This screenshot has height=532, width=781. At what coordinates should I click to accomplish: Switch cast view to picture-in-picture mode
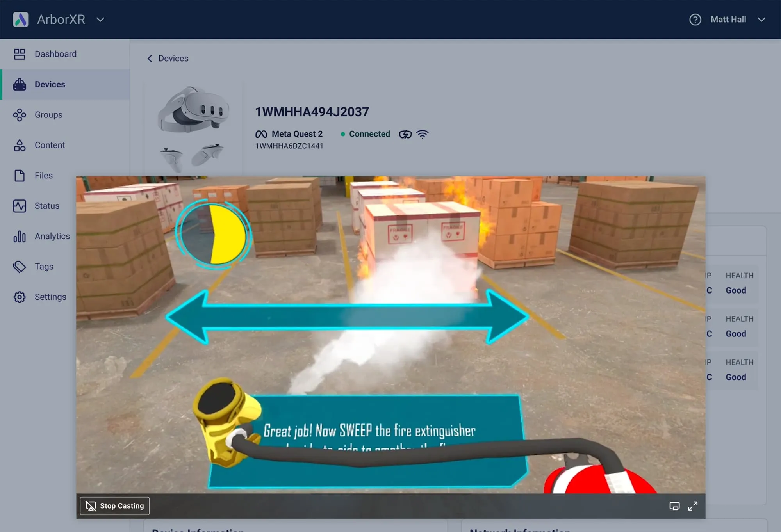click(674, 506)
